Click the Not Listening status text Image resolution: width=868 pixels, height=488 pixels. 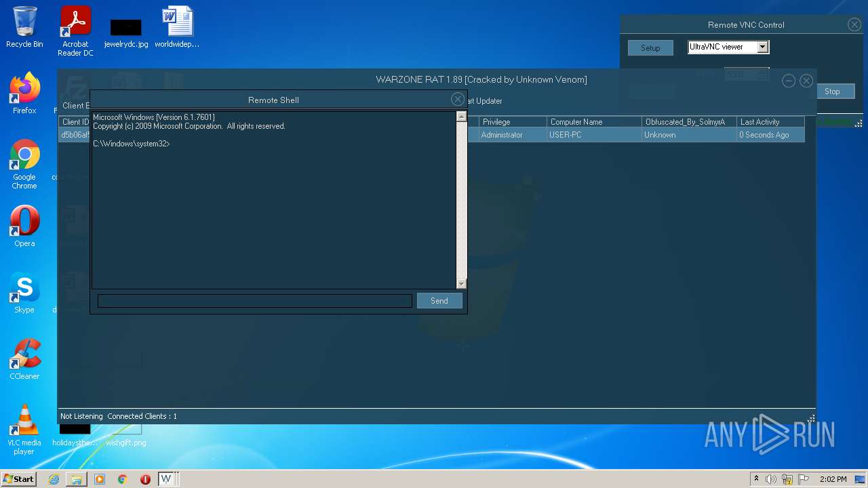tap(81, 416)
